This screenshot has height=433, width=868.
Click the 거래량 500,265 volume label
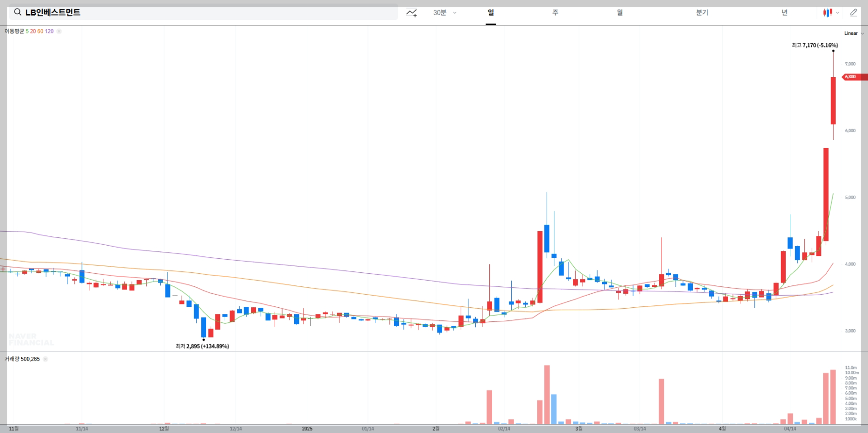tap(22, 359)
